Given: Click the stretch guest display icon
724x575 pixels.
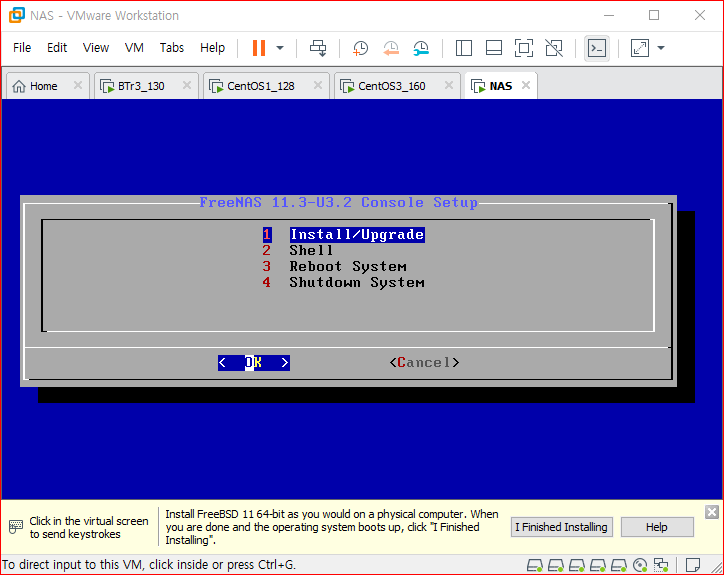Looking at the screenshot, I should (x=640, y=48).
